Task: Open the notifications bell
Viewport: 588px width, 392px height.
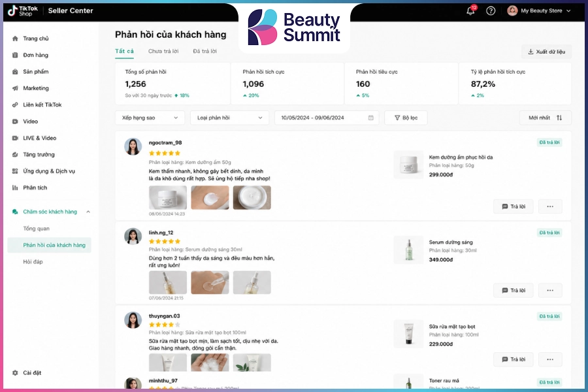Action: click(x=470, y=10)
